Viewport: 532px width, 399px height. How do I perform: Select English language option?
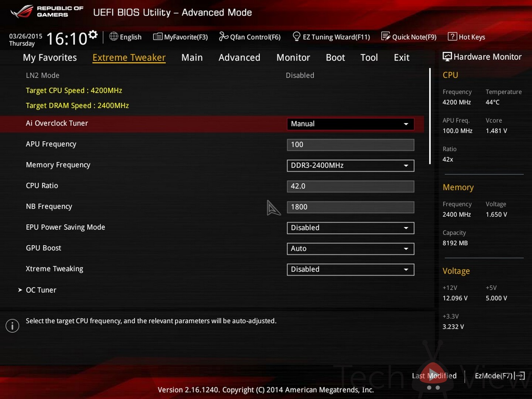[130, 37]
